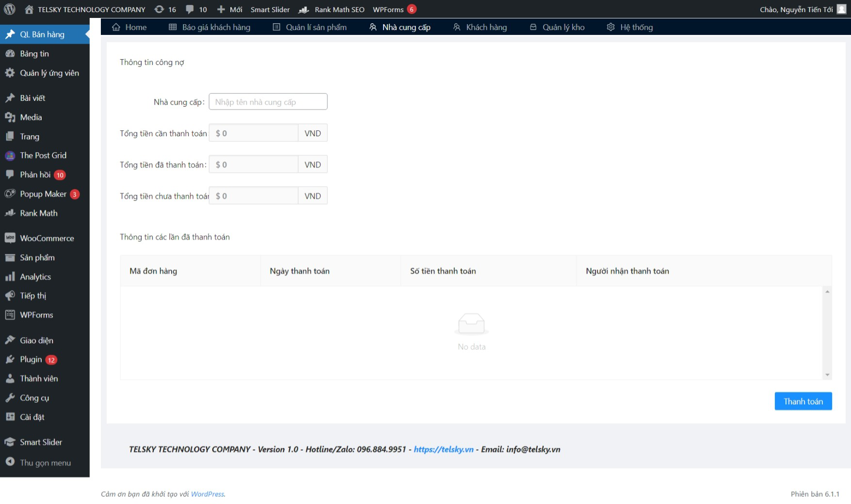This screenshot has width=851, height=504.
Task: Open the Quản lý kho tab
Action: tap(557, 27)
